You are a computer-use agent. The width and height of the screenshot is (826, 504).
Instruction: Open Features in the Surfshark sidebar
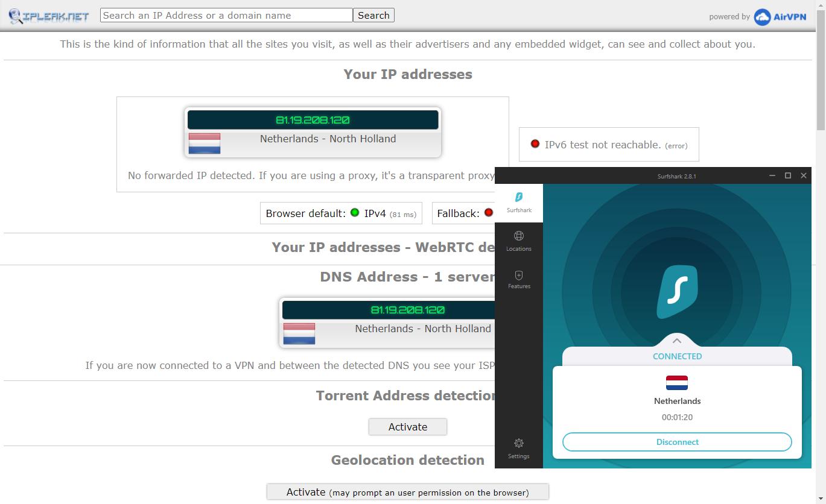click(x=519, y=280)
